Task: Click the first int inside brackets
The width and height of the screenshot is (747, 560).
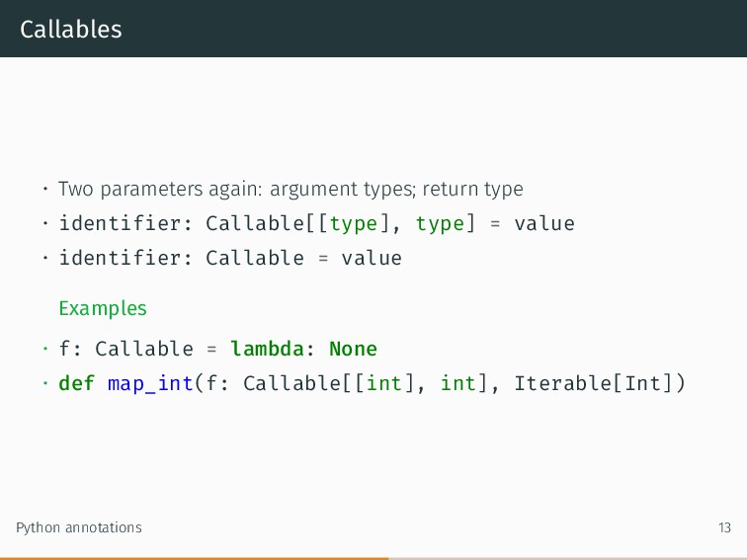Action: click(x=384, y=383)
